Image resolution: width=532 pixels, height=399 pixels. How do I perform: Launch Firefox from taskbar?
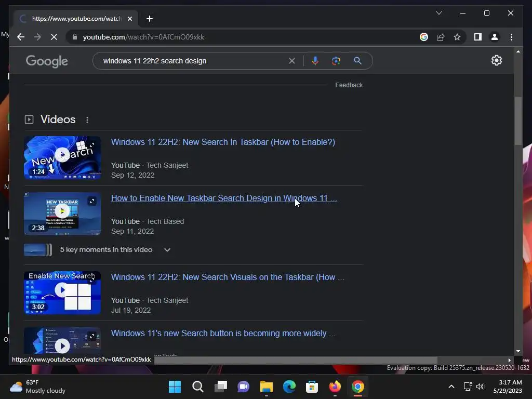tap(335, 387)
